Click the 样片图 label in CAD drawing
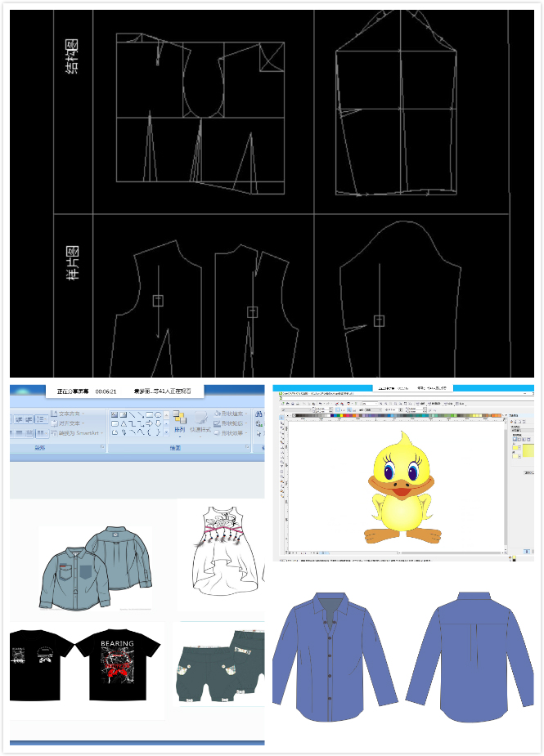 (72, 263)
